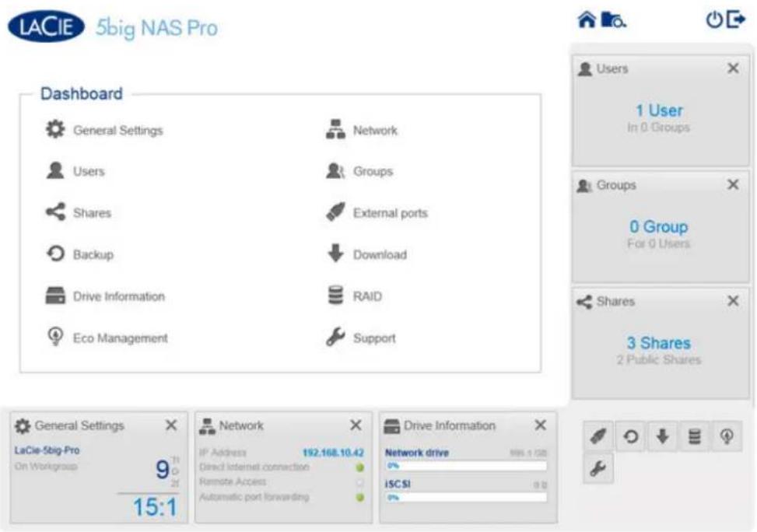Viewport: 757px width, 532px height.
Task: Open the file browser folder icon
Action: [614, 20]
